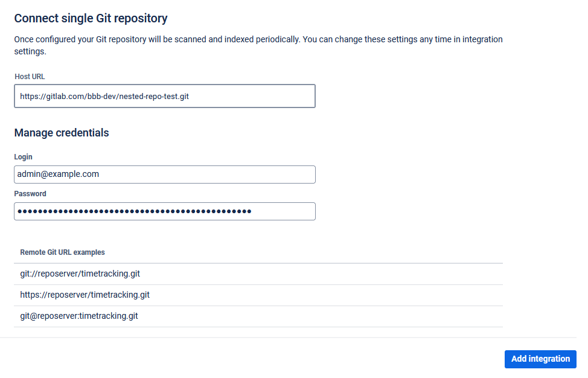Click the Manage credentials heading
This screenshot has height=378, width=588.
tap(62, 133)
